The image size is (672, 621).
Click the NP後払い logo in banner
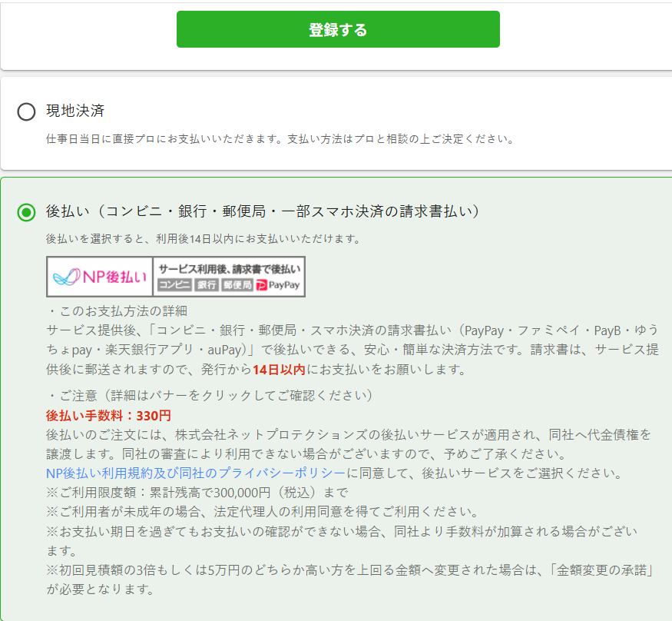click(x=100, y=277)
